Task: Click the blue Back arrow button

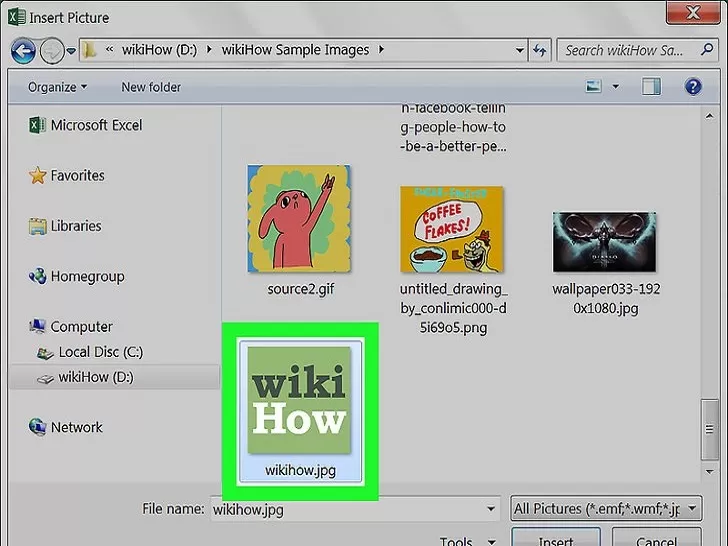Action: click(23, 51)
